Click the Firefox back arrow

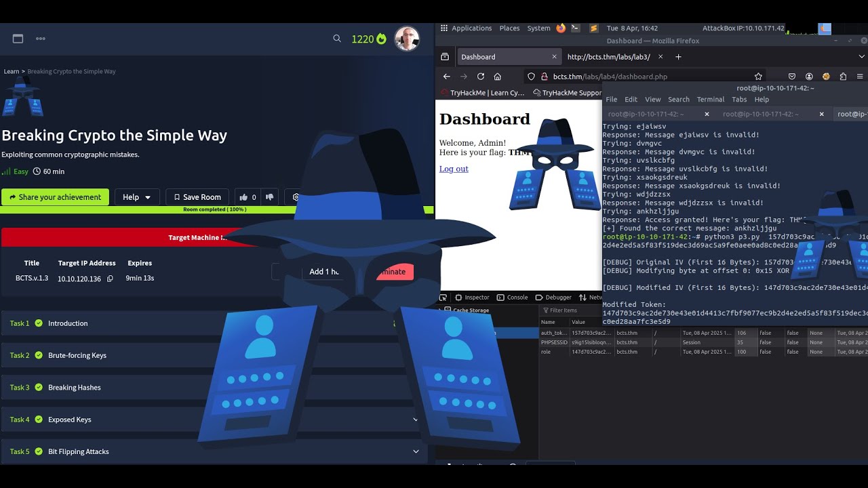[x=447, y=77]
